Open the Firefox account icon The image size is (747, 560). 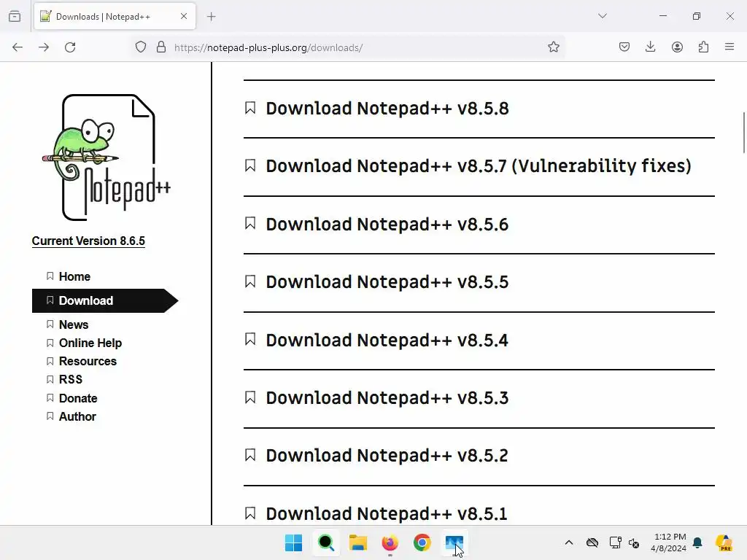(677, 47)
